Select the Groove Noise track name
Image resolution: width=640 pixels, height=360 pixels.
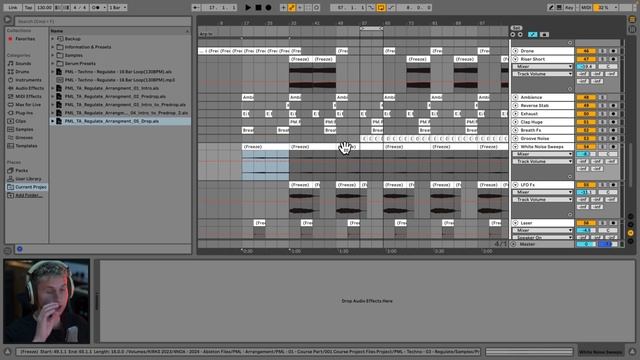[535, 138]
